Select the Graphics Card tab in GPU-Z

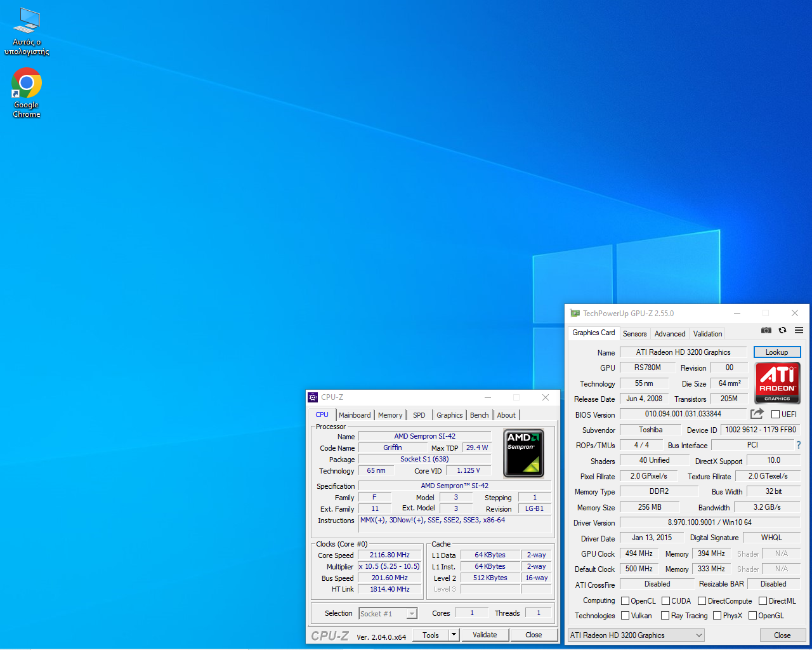click(x=594, y=333)
